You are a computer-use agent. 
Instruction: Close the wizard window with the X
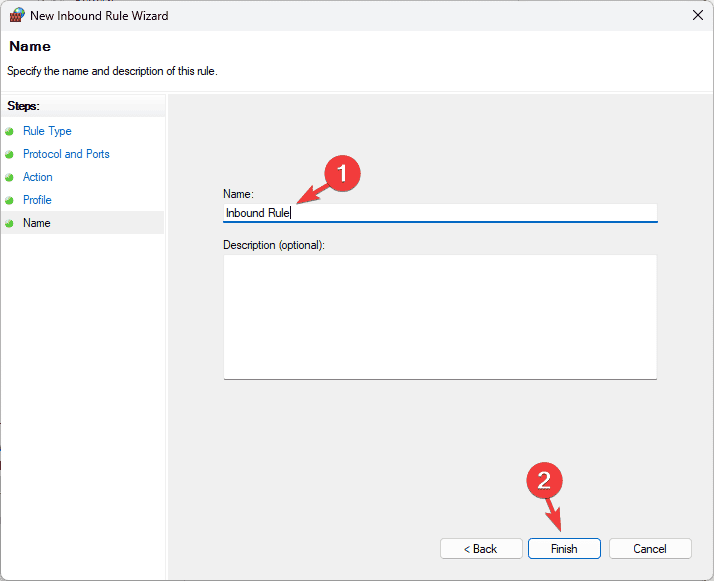tap(696, 15)
